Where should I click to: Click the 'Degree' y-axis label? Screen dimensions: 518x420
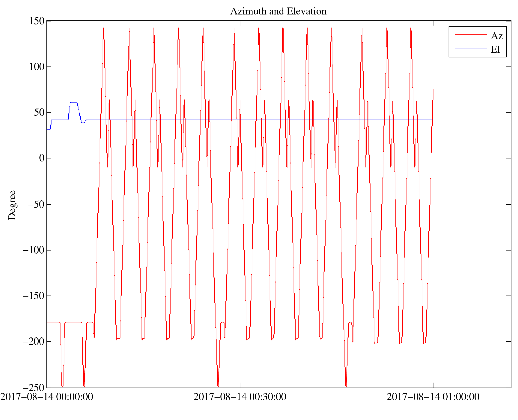pyautogui.click(x=12, y=205)
